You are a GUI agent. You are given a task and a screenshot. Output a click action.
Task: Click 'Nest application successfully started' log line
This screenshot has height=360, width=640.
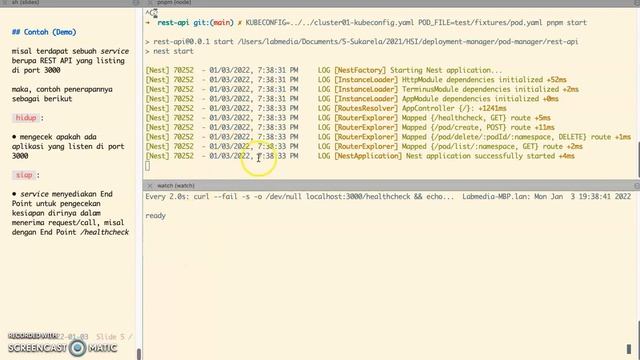(360, 156)
